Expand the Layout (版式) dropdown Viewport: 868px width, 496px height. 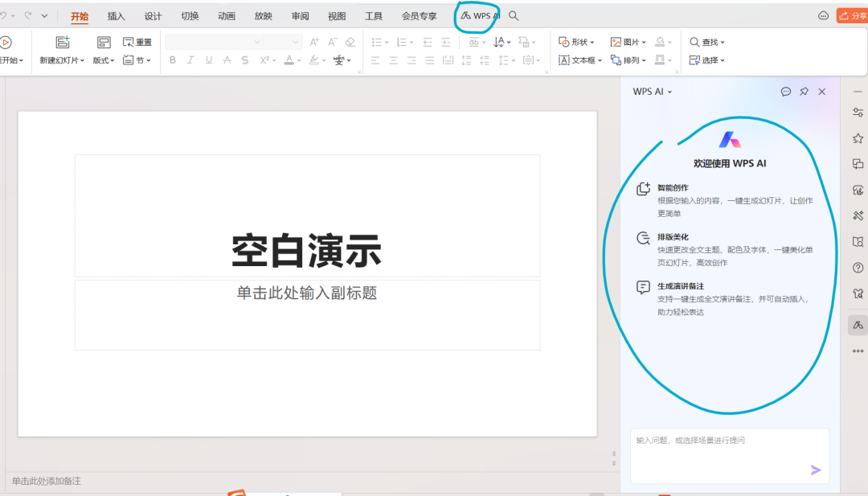coord(104,60)
